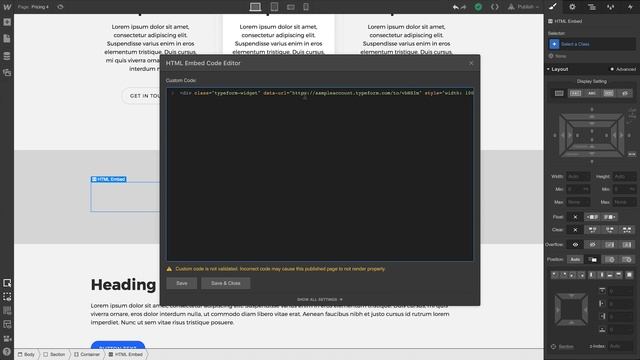Screen dimensions: 640x360
Task: Open the video tutorials icon
Action: coord(7,338)
